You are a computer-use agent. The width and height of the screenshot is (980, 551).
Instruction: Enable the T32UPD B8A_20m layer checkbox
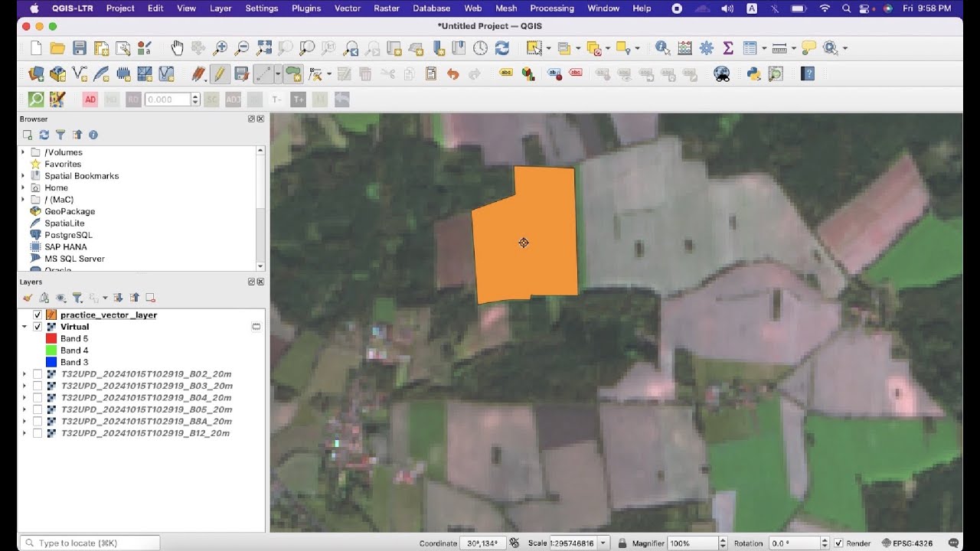coord(38,422)
